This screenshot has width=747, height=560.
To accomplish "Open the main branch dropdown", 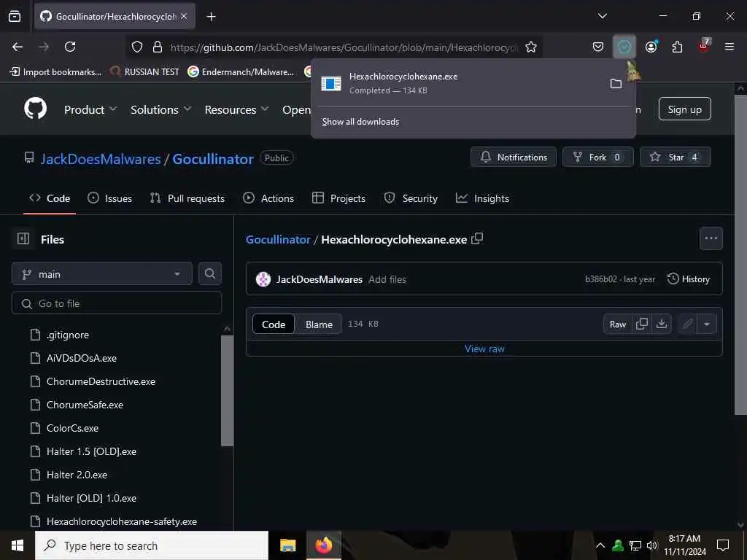I will [102, 274].
